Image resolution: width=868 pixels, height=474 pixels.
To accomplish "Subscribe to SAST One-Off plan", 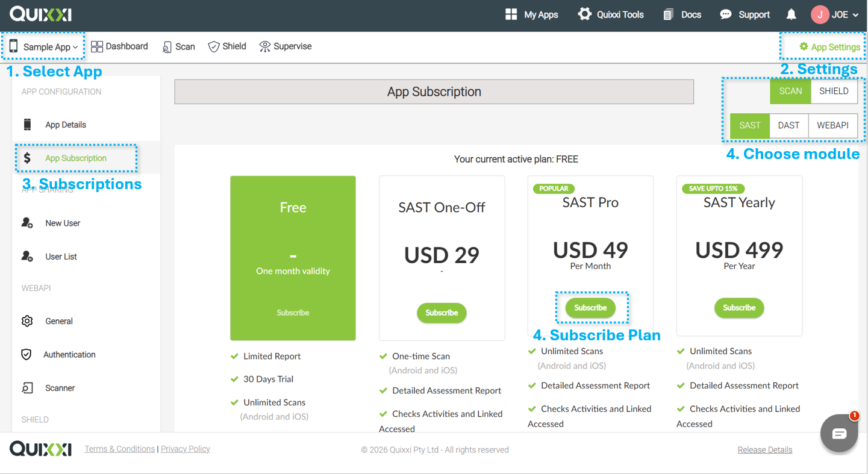I will 442,313.
